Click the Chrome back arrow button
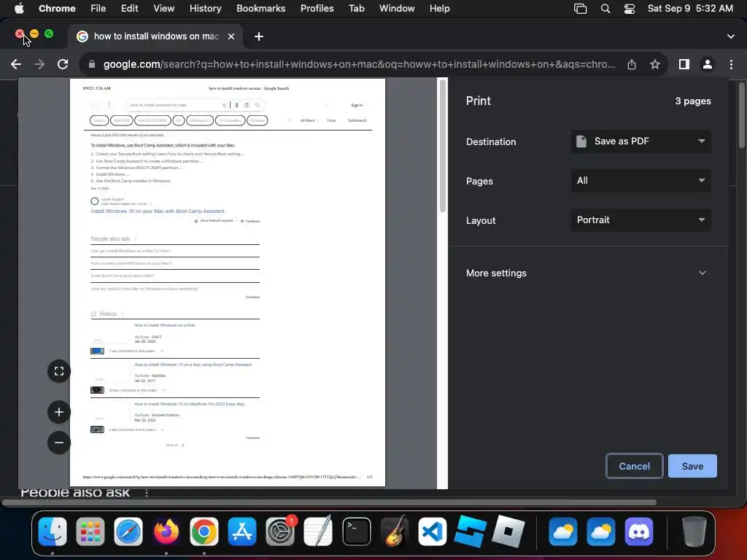Viewport: 747px width, 560px height. tap(16, 64)
